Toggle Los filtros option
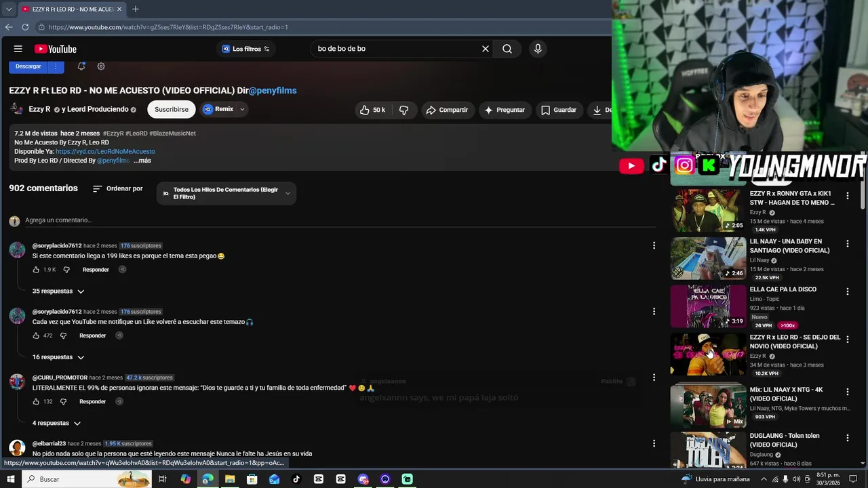The height and width of the screenshot is (488, 868). point(246,49)
